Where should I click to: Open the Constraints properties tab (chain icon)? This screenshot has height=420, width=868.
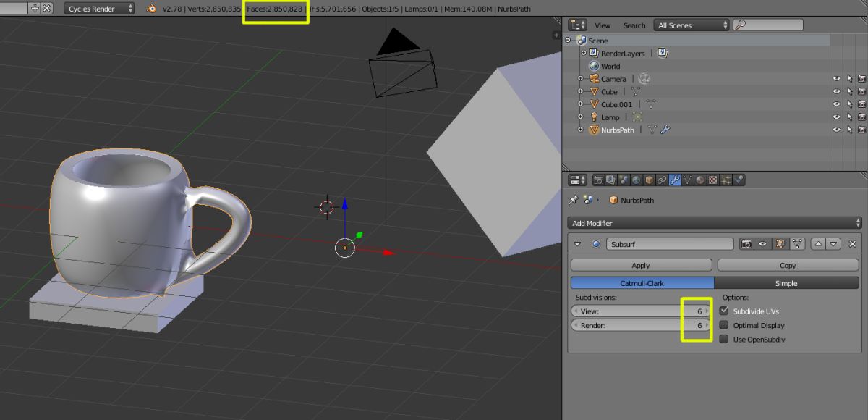point(662,180)
